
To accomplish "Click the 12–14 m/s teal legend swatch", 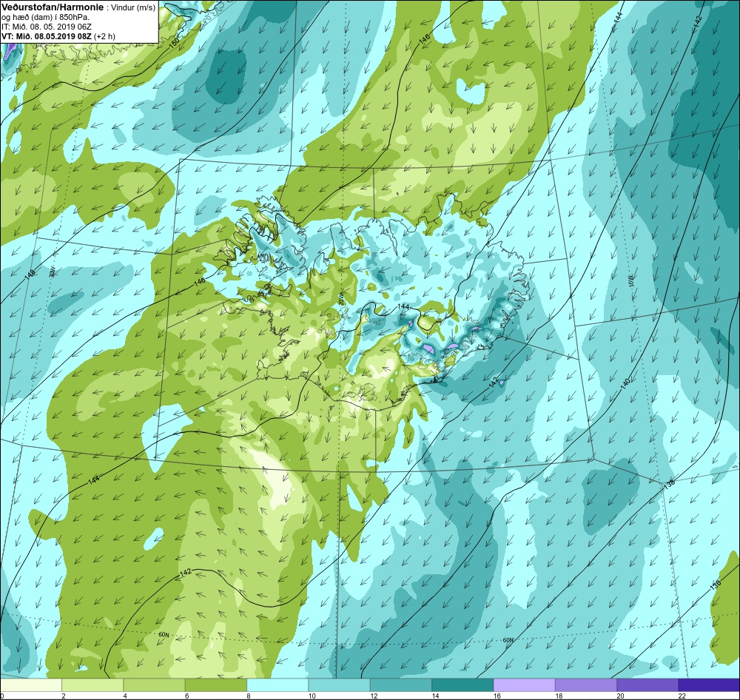I will (400, 685).
